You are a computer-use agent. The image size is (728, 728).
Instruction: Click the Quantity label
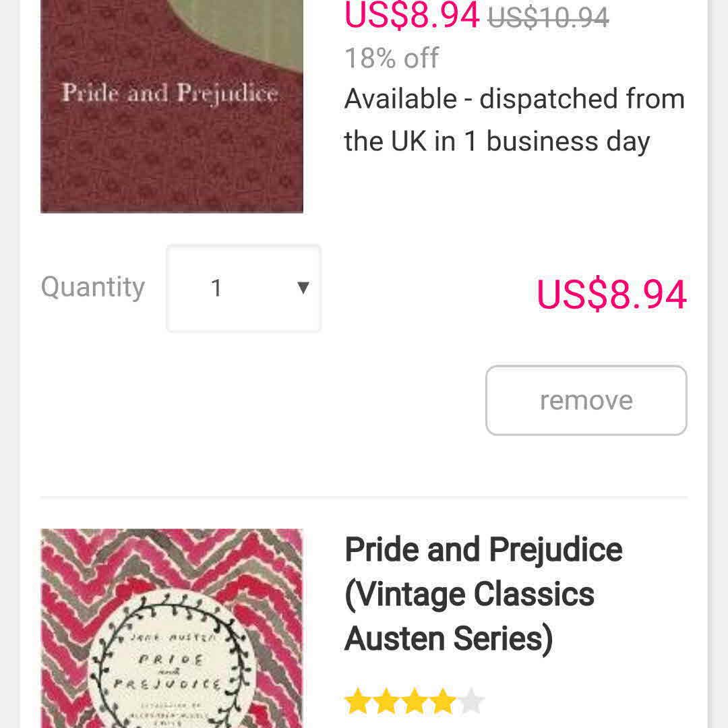[x=93, y=287]
